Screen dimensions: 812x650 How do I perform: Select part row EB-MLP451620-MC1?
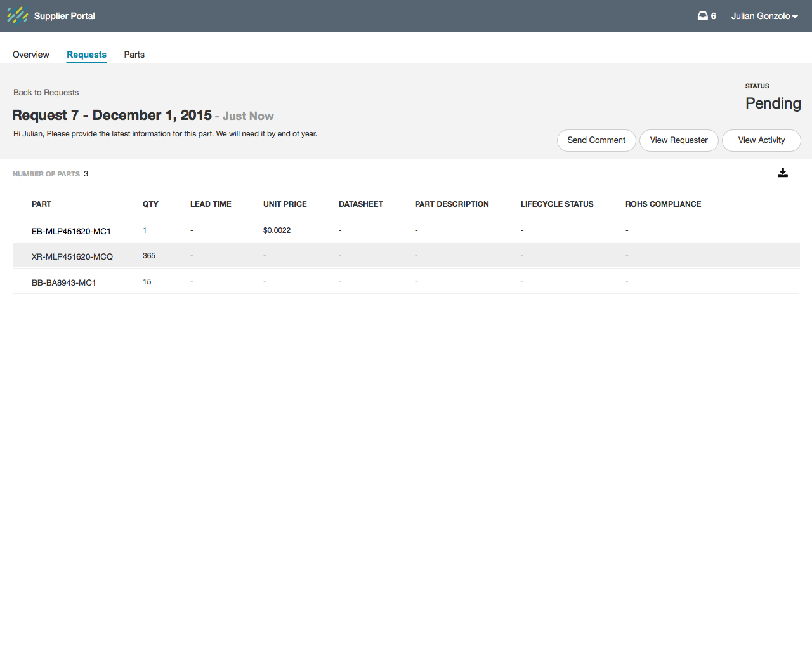[71, 231]
